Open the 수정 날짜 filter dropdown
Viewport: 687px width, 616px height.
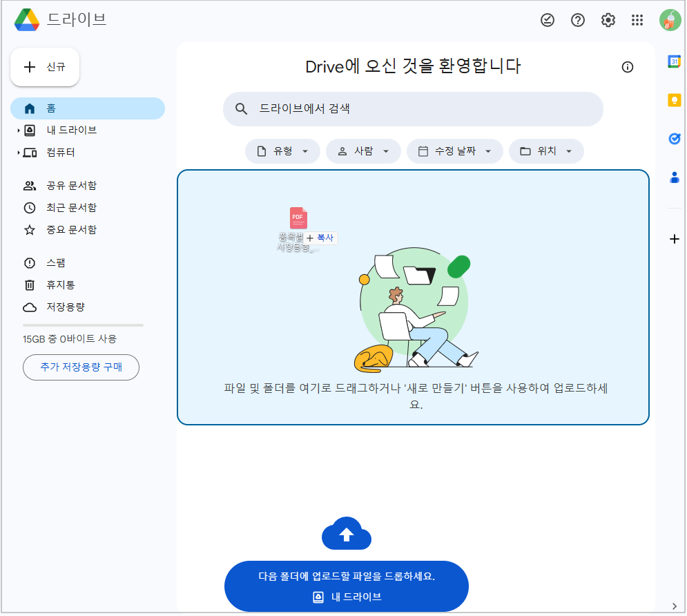(455, 151)
